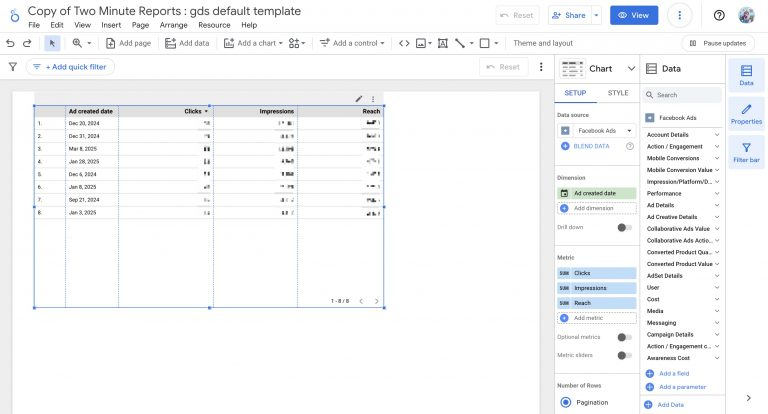
Task: Click the Search fields input box
Action: 685,95
